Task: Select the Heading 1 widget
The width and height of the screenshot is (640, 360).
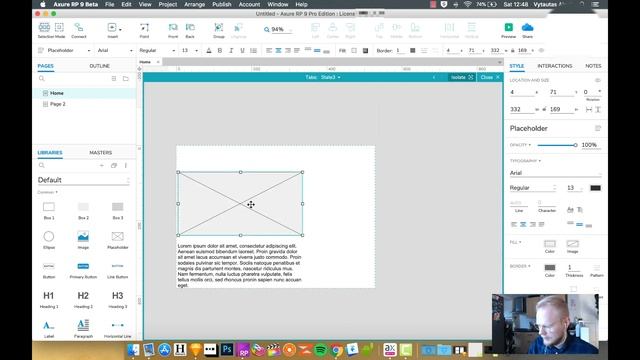Action: pos(49,299)
